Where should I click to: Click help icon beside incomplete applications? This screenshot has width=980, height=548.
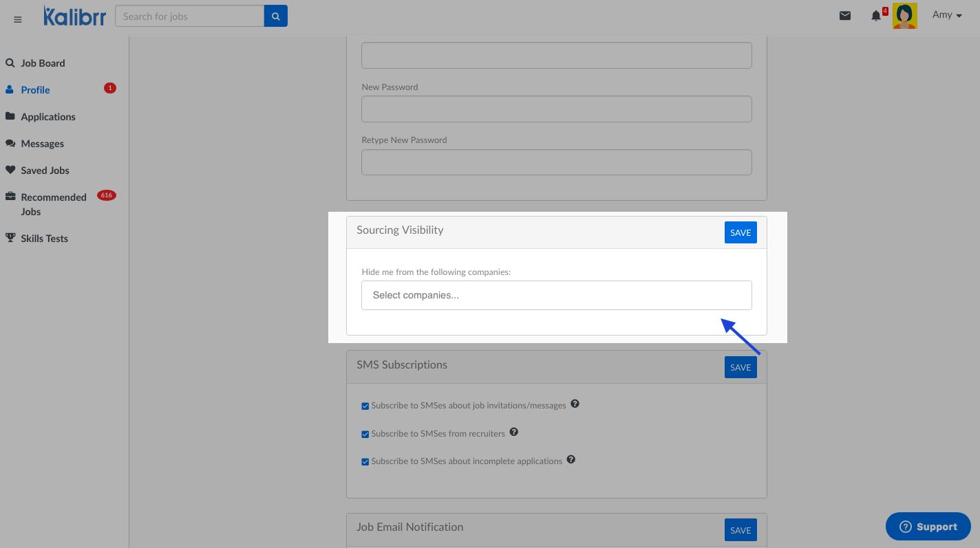point(571,460)
